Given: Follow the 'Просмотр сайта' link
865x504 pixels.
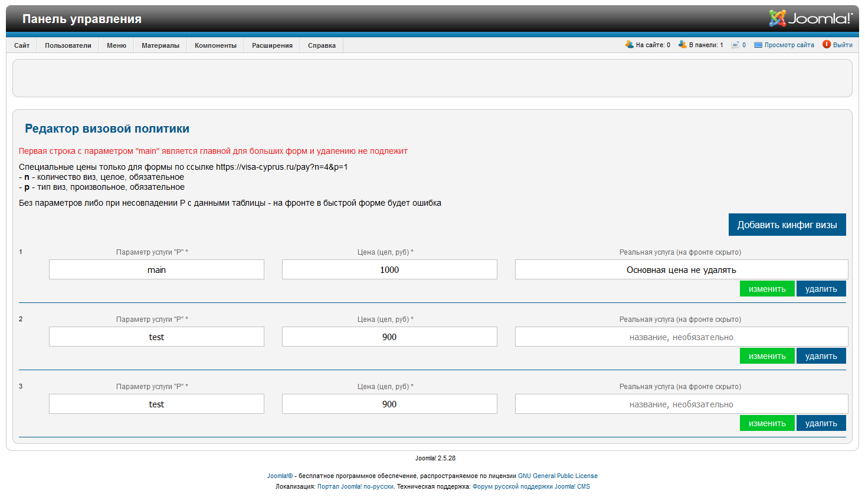Looking at the screenshot, I should pos(789,45).
